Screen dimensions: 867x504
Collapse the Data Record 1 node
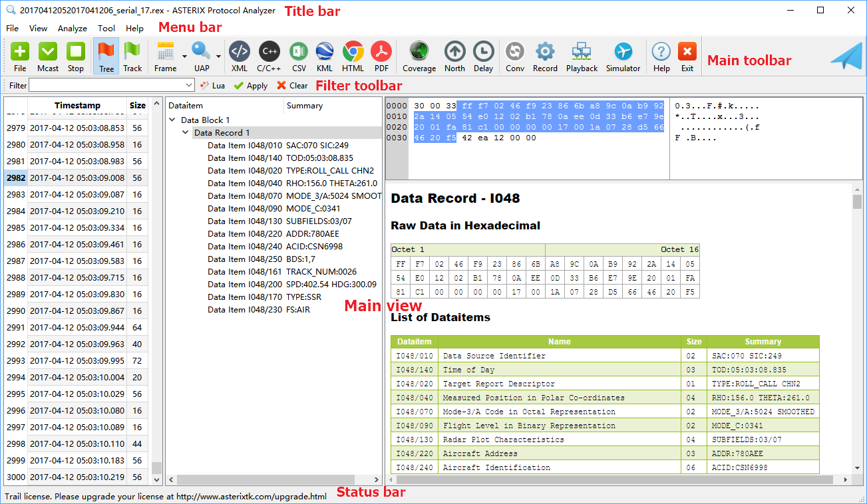186,133
